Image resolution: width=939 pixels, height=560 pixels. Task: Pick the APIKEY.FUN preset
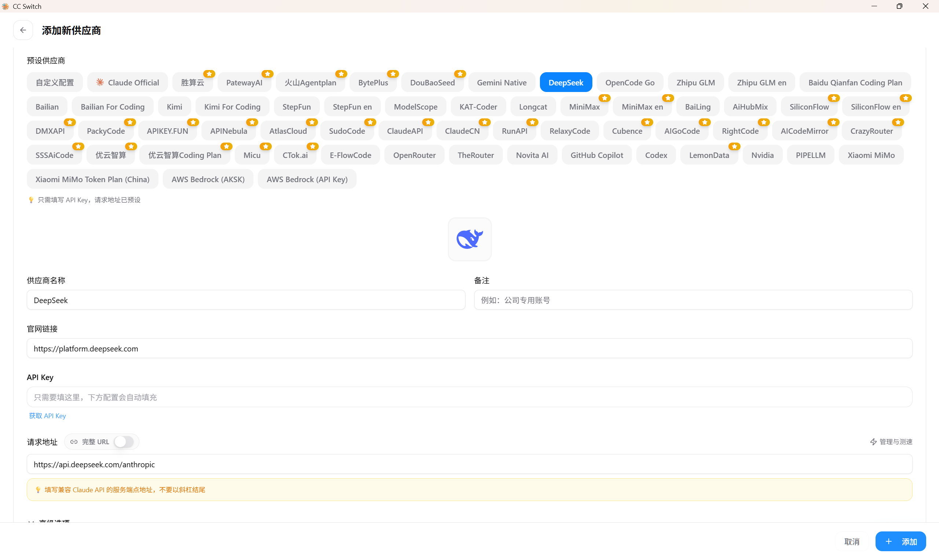(x=167, y=130)
